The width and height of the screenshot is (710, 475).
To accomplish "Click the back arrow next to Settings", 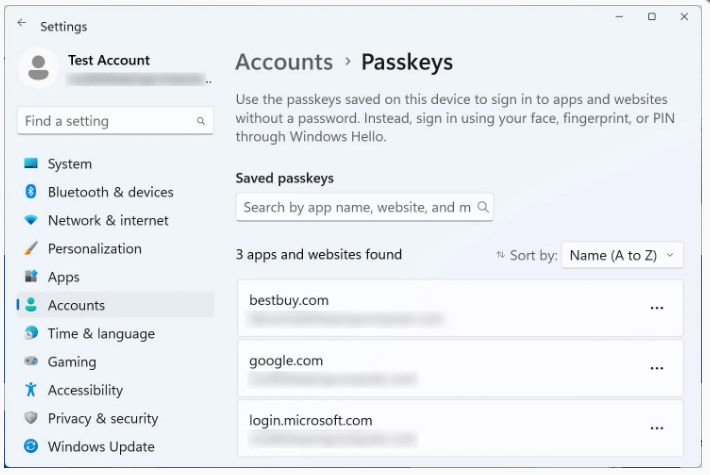I will point(22,23).
